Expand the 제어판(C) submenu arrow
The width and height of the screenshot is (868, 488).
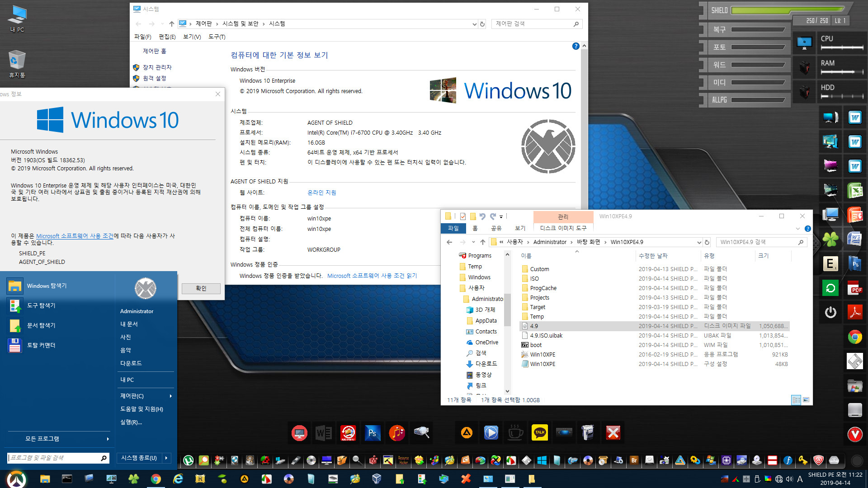(170, 396)
